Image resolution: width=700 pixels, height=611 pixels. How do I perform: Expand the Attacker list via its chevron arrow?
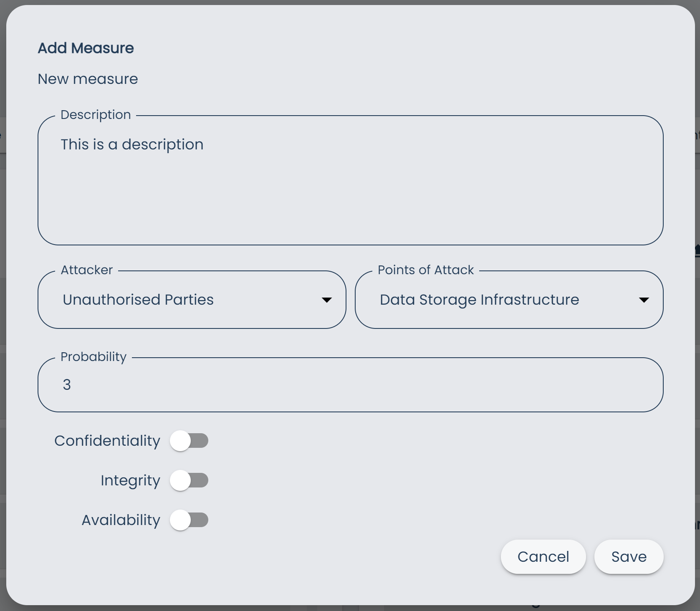327,299
